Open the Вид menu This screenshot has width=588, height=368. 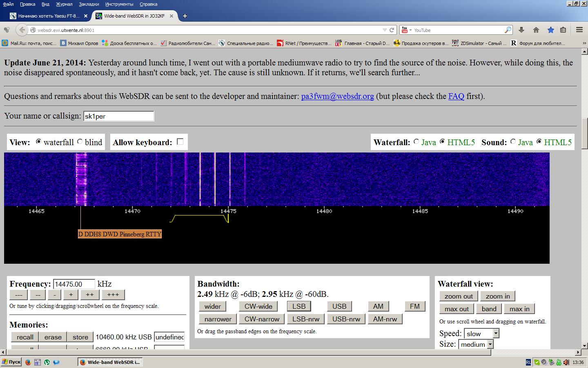point(45,4)
